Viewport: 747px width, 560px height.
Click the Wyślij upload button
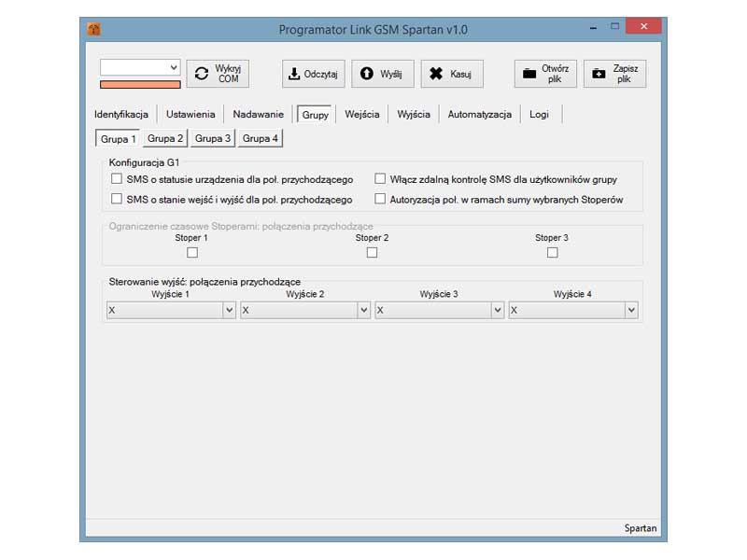point(383,74)
